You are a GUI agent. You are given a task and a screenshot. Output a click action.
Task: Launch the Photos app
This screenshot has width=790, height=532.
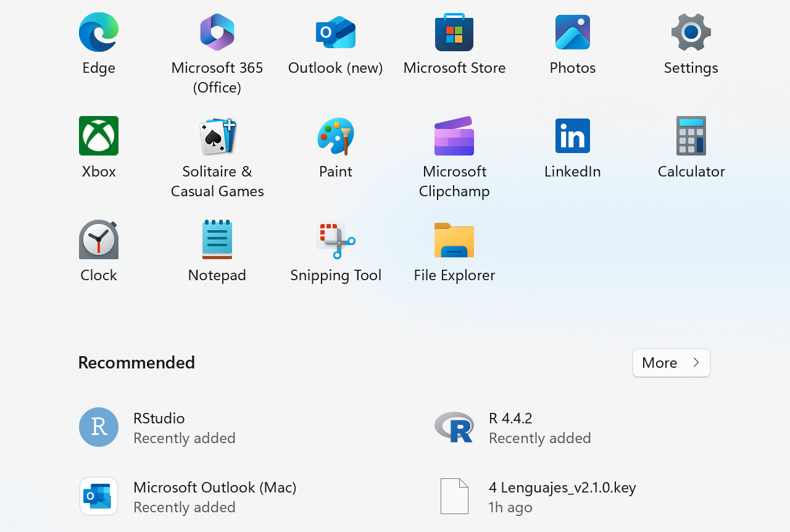pos(572,33)
